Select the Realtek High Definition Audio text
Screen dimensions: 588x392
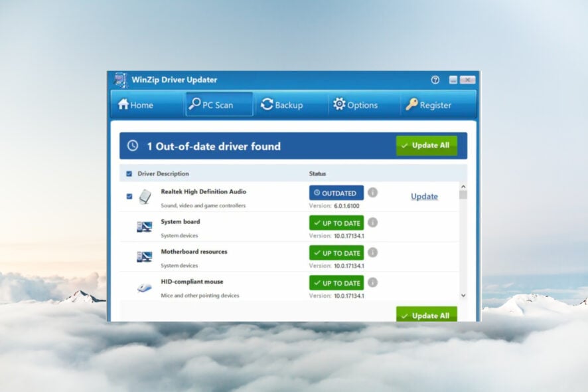[204, 191]
